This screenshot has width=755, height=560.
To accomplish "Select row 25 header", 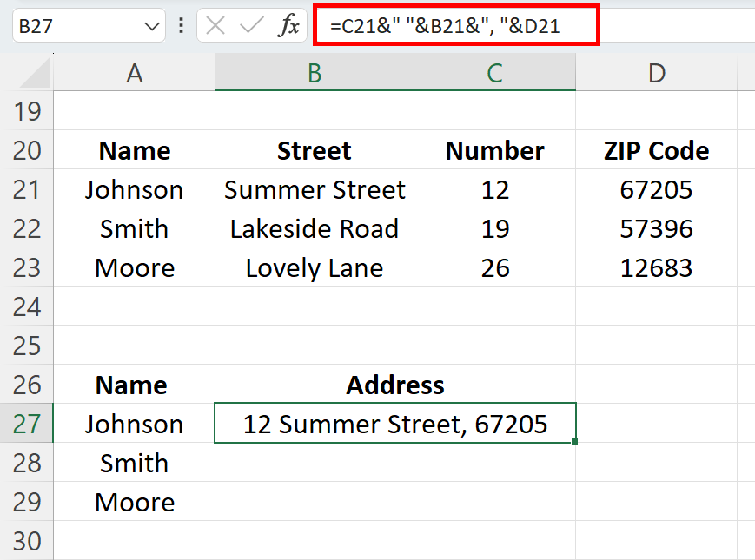I will coord(27,345).
